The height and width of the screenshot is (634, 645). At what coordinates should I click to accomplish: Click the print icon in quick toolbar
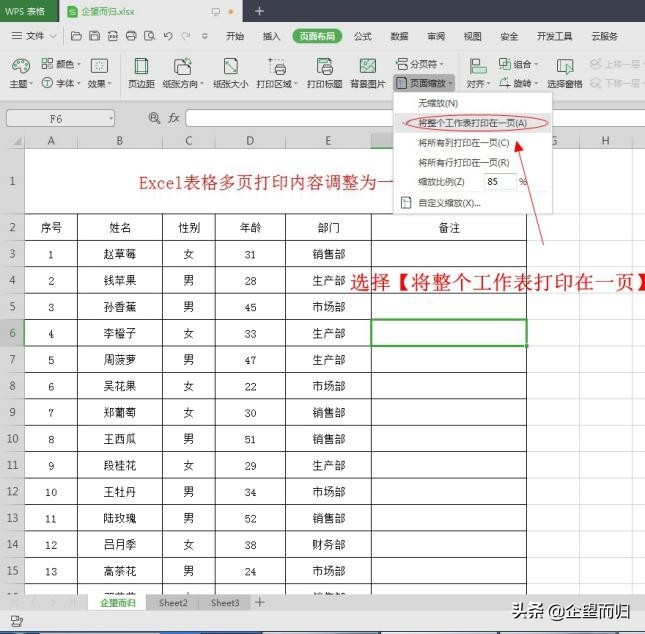tap(131, 36)
